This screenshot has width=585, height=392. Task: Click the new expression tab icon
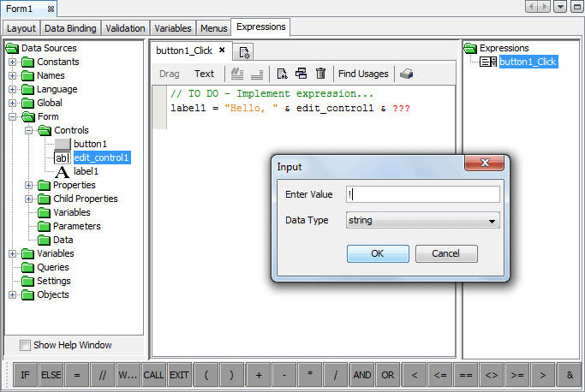click(x=244, y=52)
